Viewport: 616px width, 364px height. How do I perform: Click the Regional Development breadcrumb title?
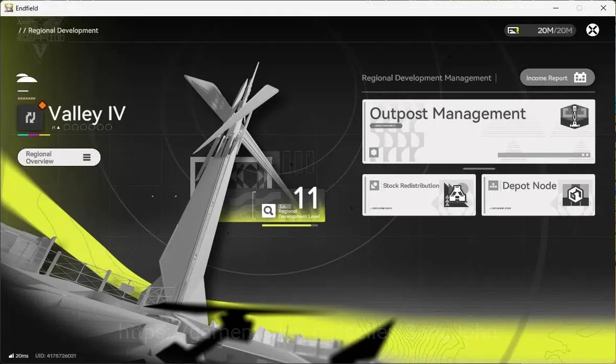coord(63,30)
